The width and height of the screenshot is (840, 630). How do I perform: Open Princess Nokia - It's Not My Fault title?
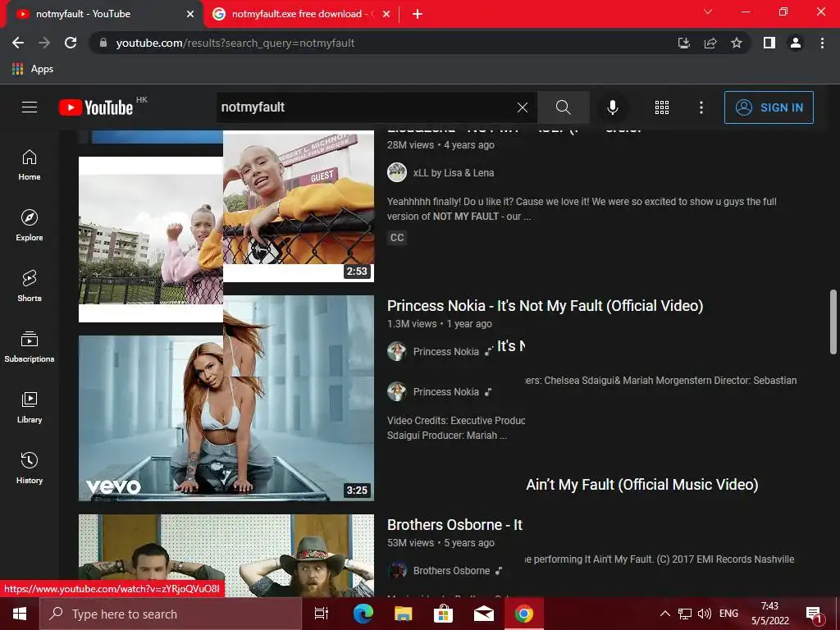[x=545, y=305]
